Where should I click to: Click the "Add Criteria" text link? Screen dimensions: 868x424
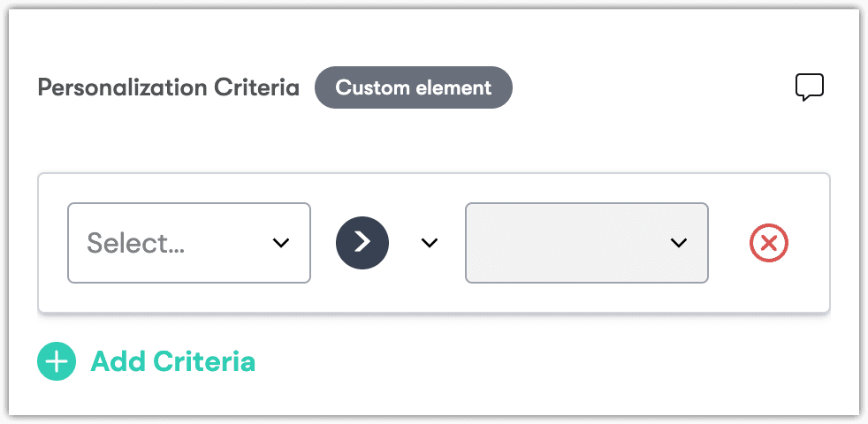click(x=172, y=361)
